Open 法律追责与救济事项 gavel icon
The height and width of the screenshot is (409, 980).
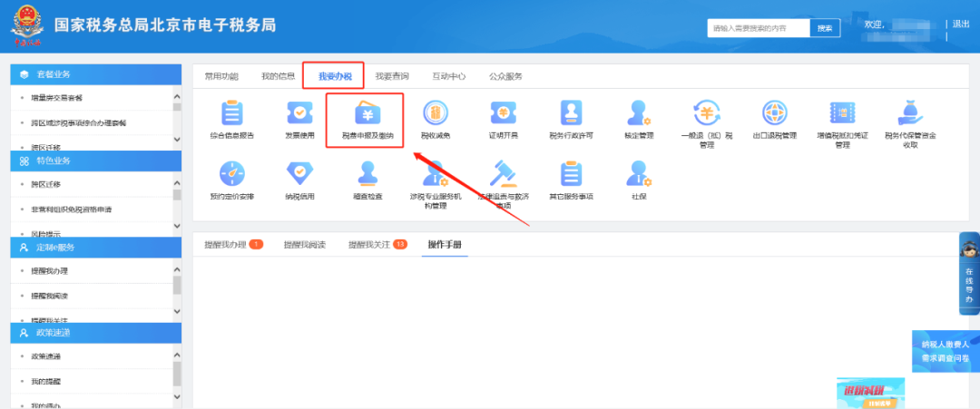(x=503, y=174)
